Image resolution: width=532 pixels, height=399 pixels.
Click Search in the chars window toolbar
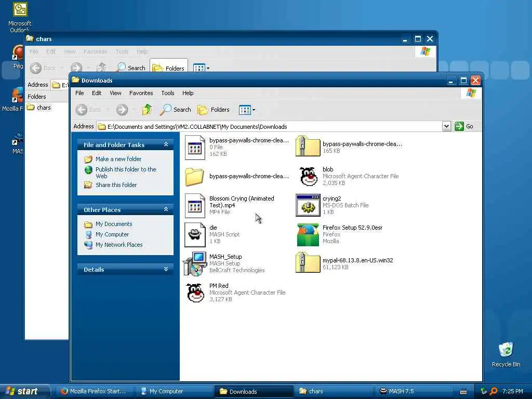[x=131, y=68]
